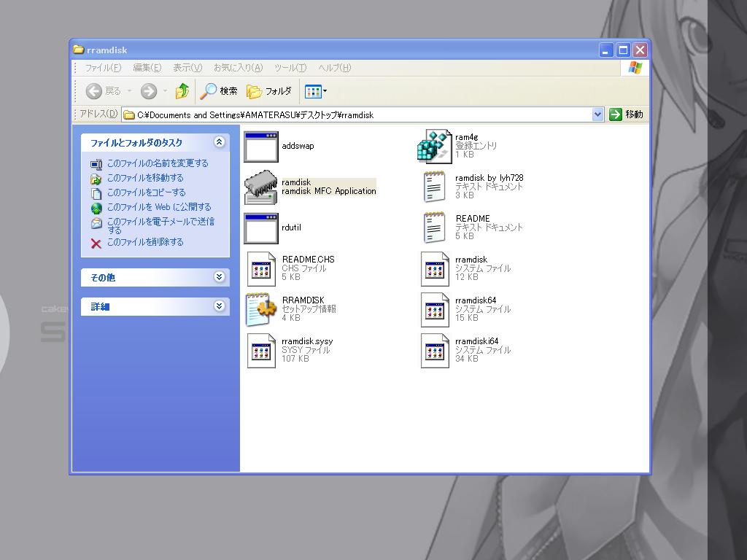
Task: Click このファイルを電子メールで送信する link
Action: click(160, 225)
